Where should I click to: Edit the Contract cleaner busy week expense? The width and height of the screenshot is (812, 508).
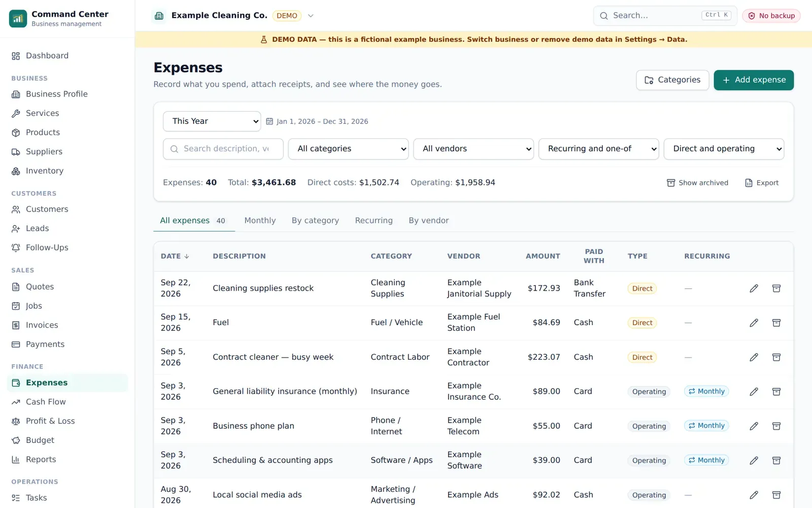(x=754, y=357)
